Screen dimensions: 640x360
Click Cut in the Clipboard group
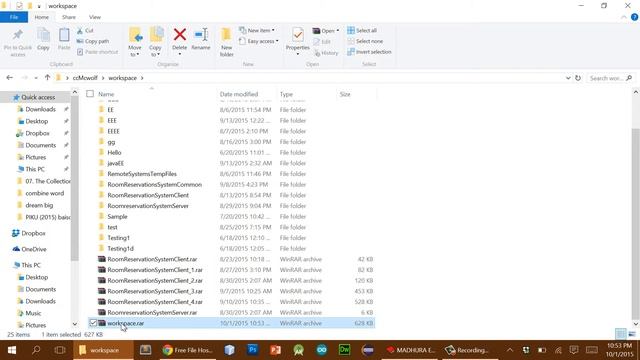coord(85,31)
